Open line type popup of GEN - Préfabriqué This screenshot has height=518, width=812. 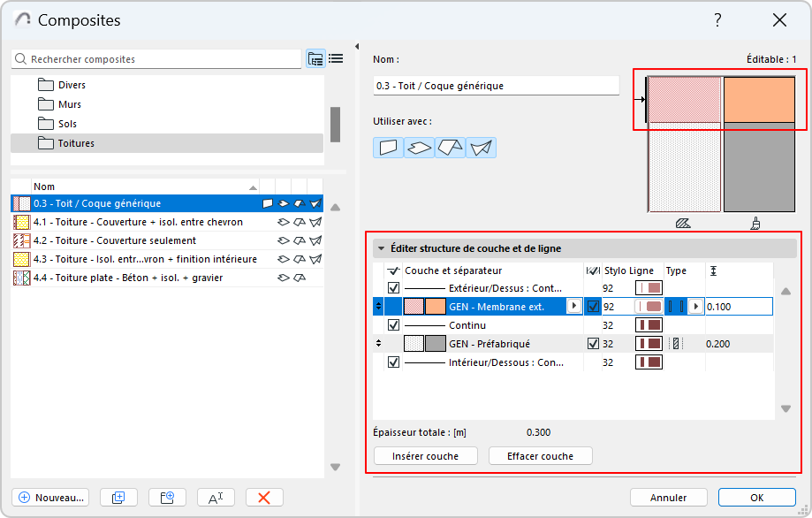[x=649, y=344]
